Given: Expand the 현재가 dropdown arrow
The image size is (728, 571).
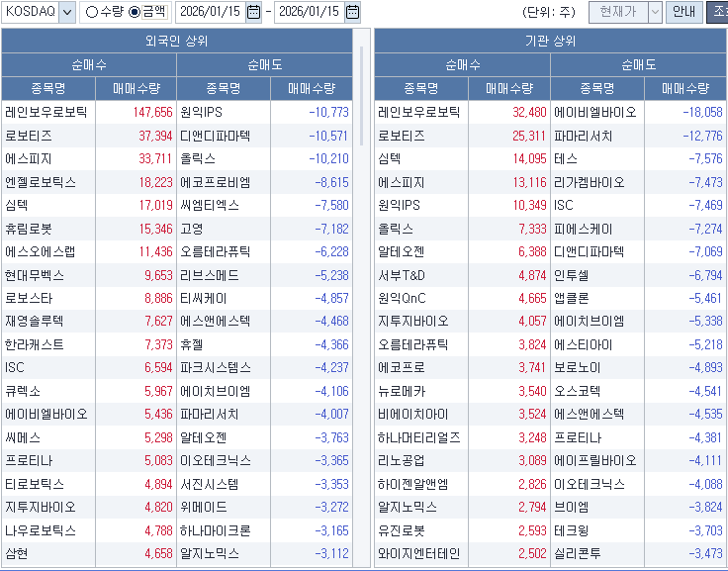Looking at the screenshot, I should pyautogui.click(x=655, y=12).
